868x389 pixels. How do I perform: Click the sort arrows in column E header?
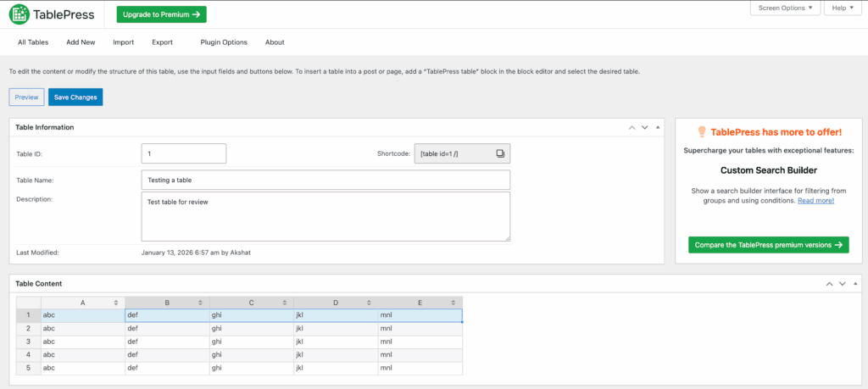point(453,303)
